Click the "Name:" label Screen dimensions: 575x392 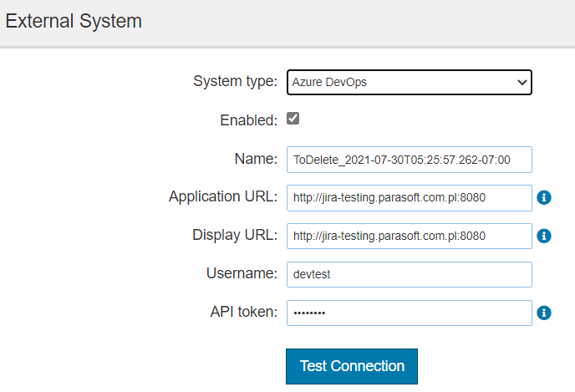point(256,159)
